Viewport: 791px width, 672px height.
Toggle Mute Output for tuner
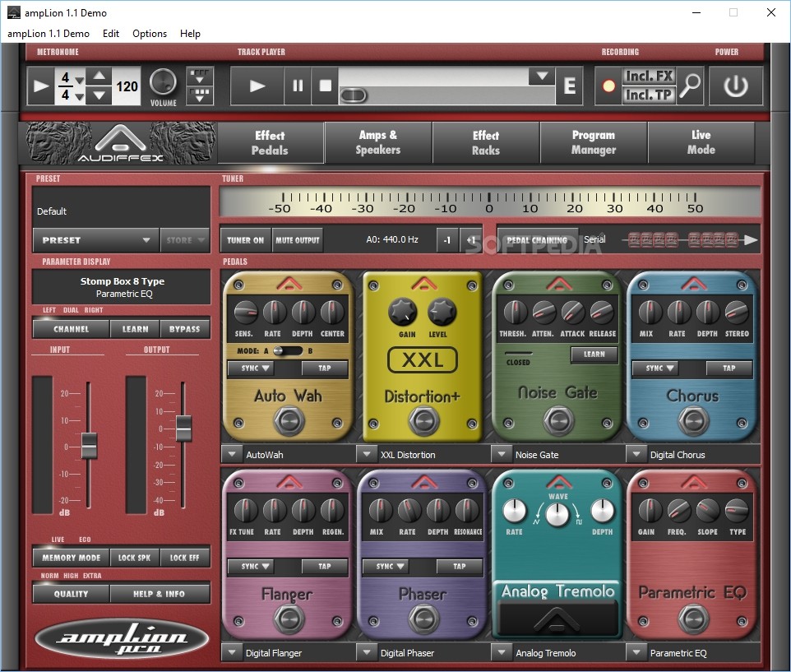coord(298,240)
